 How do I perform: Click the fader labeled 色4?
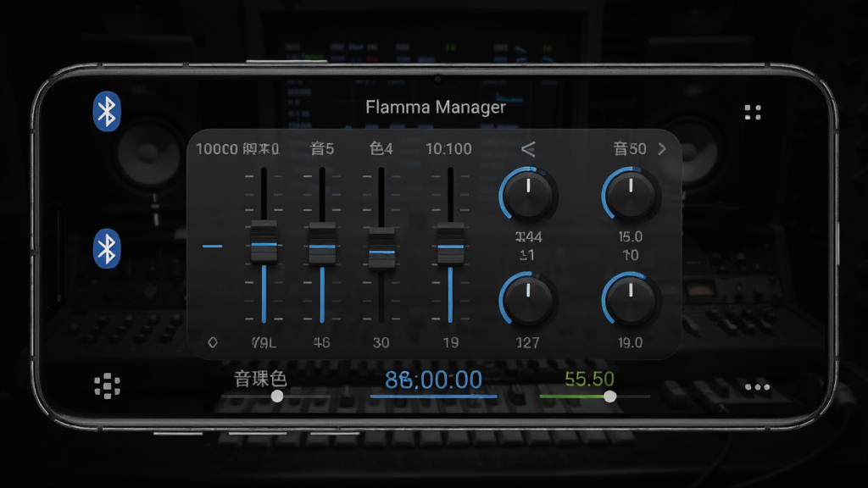click(381, 248)
